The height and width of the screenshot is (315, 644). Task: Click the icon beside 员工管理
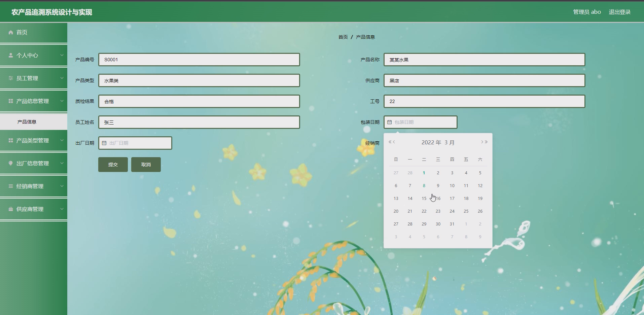tap(11, 78)
